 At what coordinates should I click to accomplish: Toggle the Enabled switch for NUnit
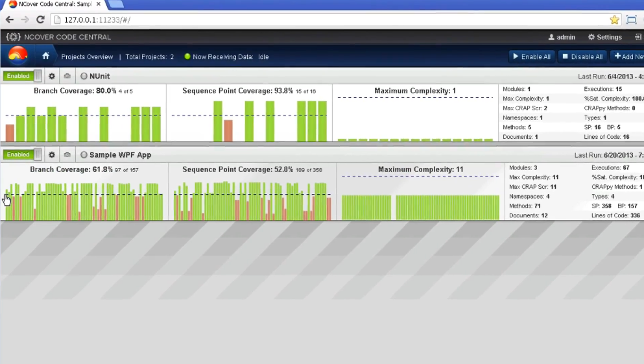coord(23,76)
